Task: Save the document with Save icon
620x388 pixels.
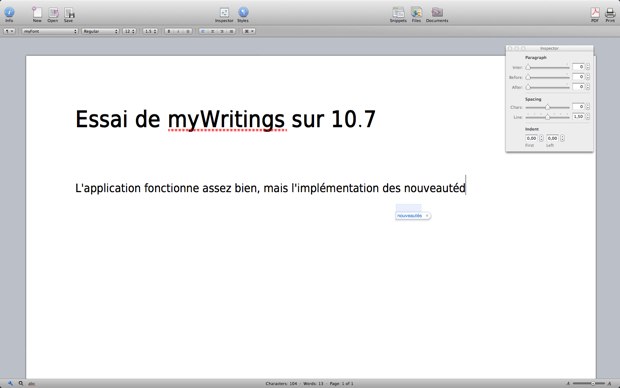Action: point(69,14)
